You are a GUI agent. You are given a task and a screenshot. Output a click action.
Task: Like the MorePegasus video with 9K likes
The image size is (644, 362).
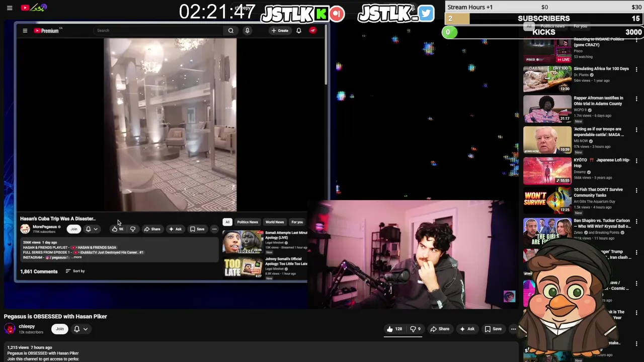[x=118, y=229]
